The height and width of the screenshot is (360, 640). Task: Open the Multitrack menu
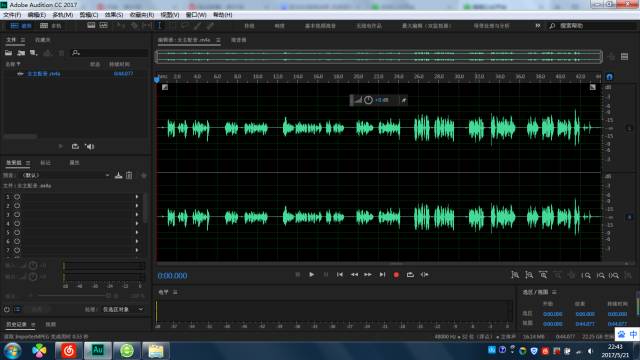[62, 15]
